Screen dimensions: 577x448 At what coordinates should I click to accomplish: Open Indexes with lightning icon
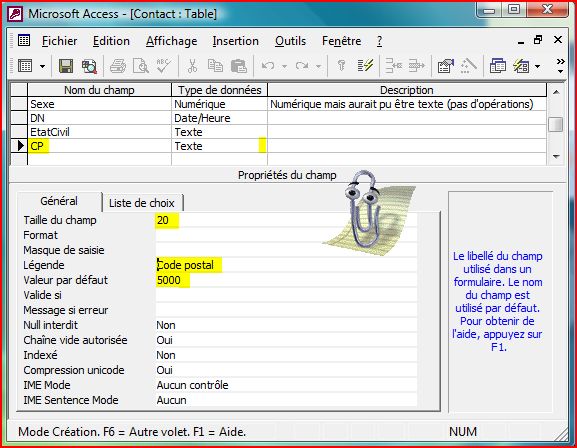click(x=365, y=66)
